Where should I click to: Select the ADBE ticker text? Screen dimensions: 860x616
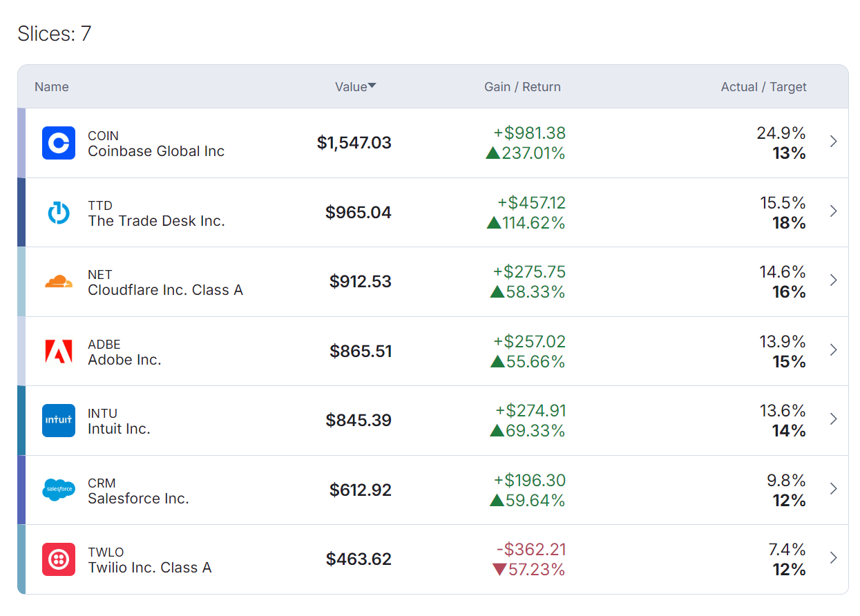(x=104, y=345)
